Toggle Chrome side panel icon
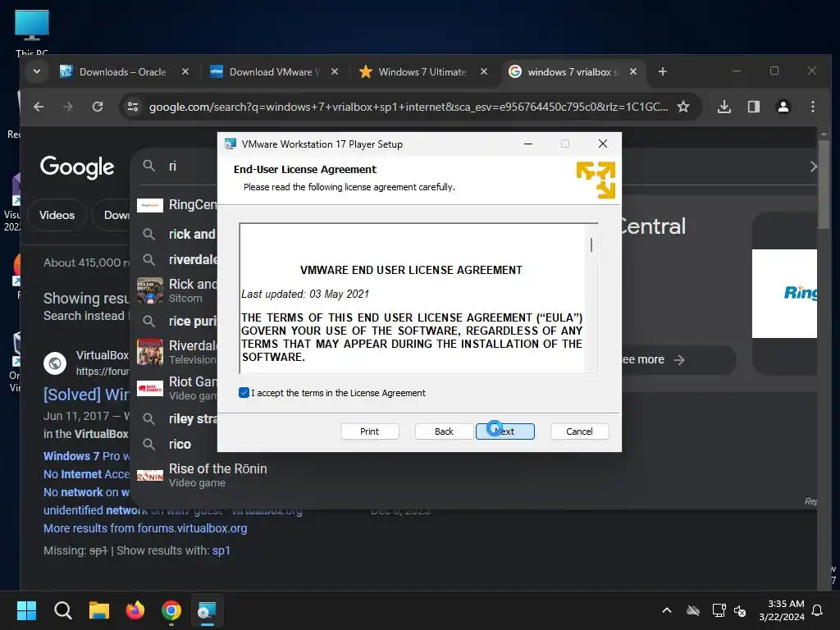This screenshot has height=630, width=840. click(x=754, y=107)
